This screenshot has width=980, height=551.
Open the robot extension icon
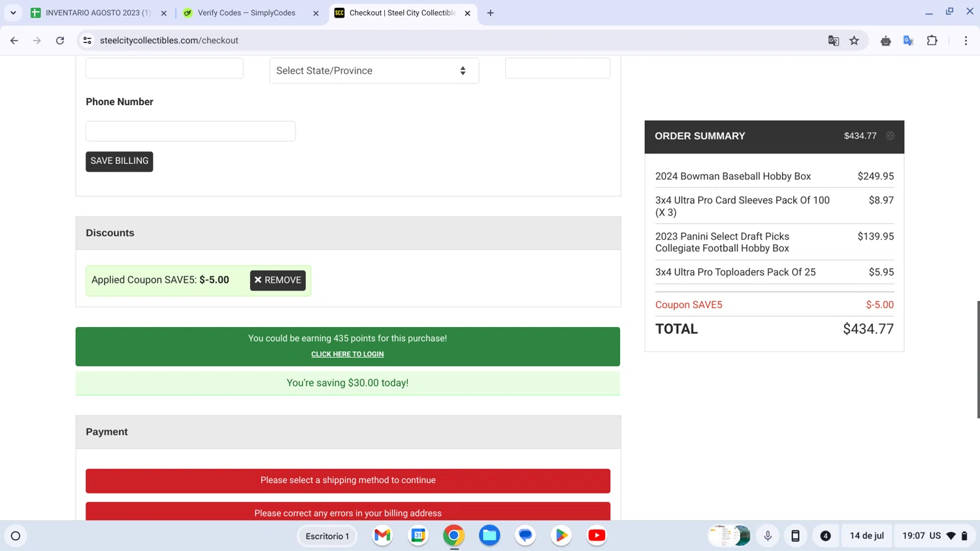pos(886,40)
